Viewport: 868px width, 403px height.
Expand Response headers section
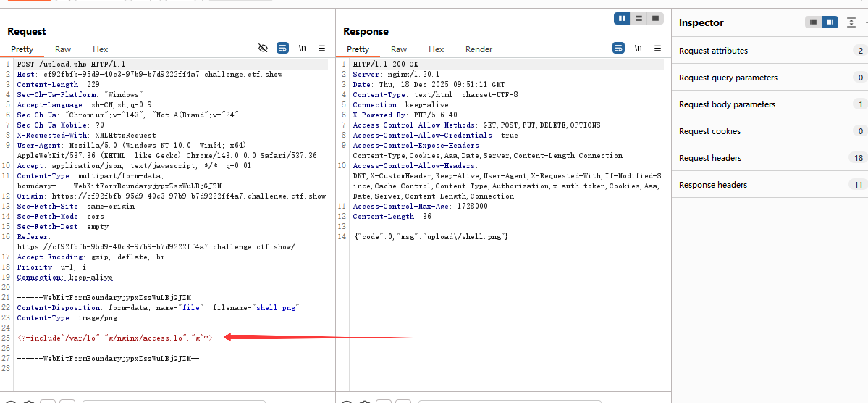click(713, 185)
